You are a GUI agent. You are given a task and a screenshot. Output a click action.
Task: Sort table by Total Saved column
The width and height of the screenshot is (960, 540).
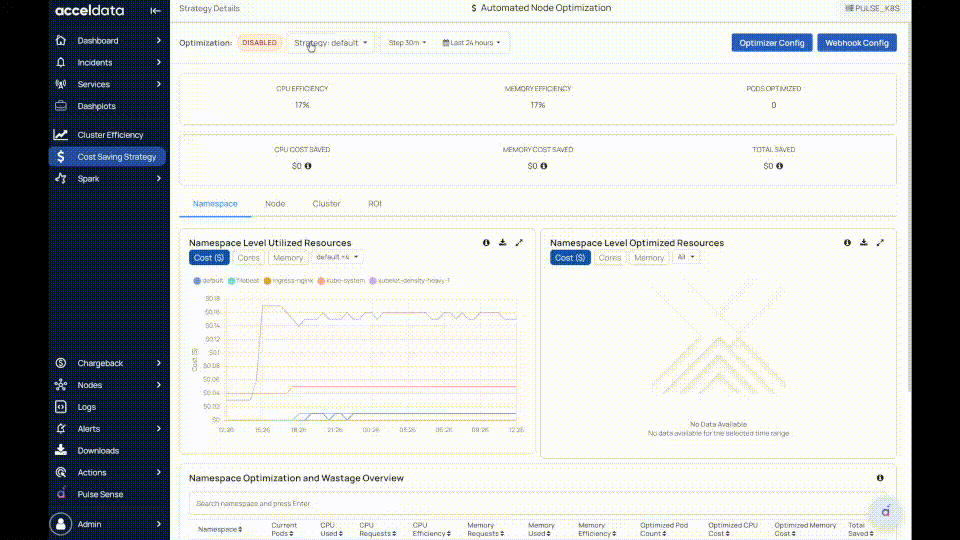click(x=860, y=529)
